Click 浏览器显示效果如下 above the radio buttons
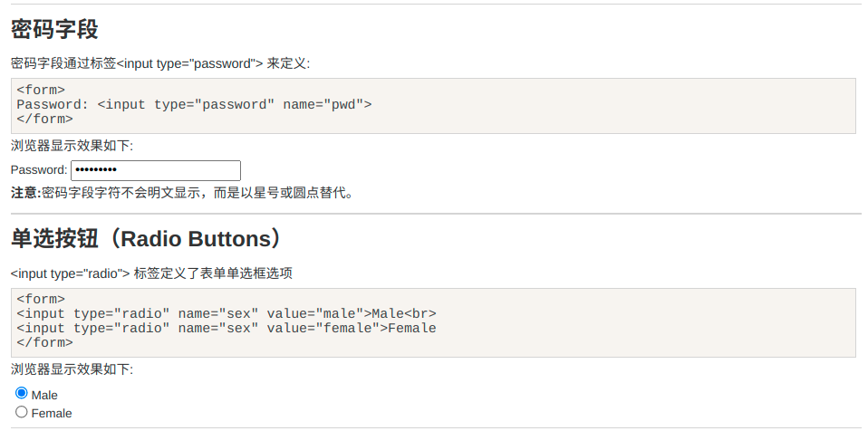This screenshot has width=868, height=431. (72, 369)
